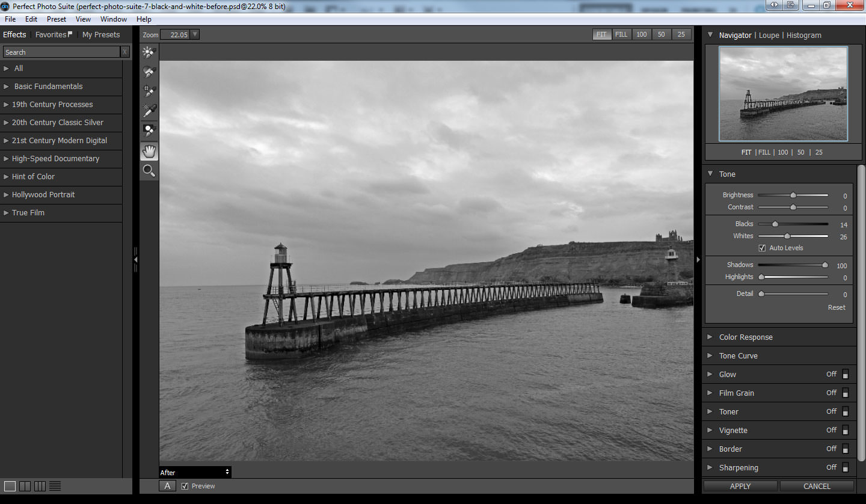This screenshot has width=866, height=504.
Task: Switch presets to two-column thumbnail view
Action: [25, 486]
